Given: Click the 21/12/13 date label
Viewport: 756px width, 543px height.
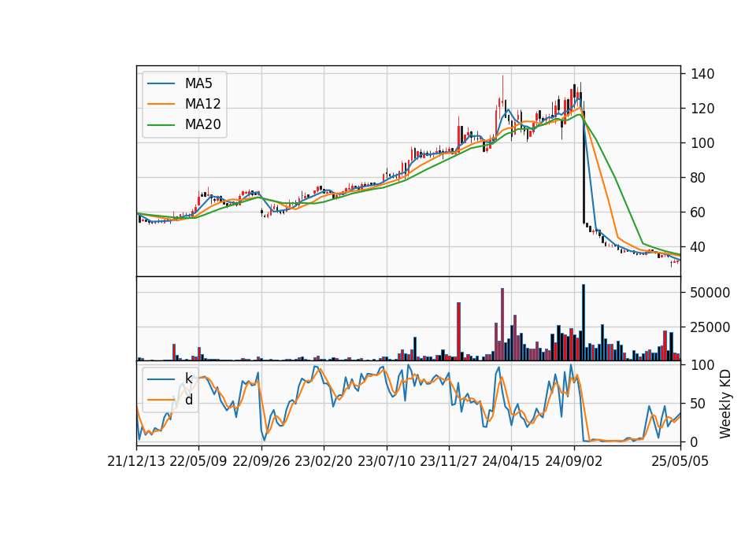Looking at the screenshot, I should tap(136, 462).
